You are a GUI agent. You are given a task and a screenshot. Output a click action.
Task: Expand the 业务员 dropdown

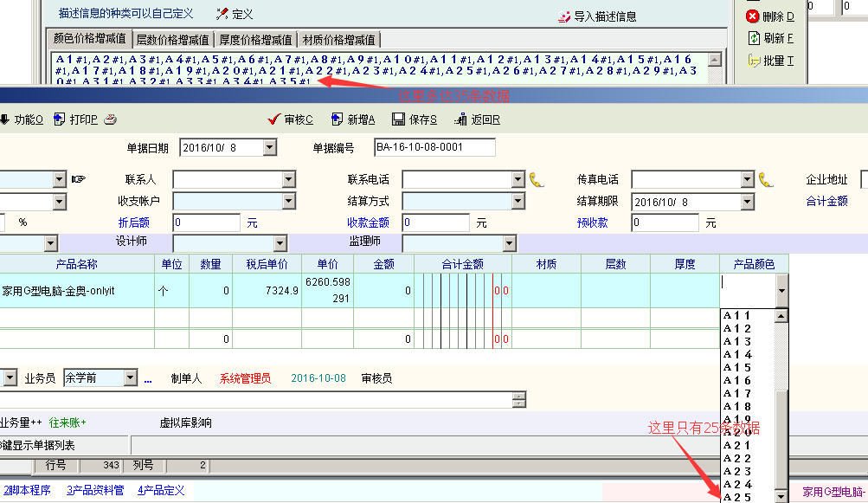click(x=131, y=378)
